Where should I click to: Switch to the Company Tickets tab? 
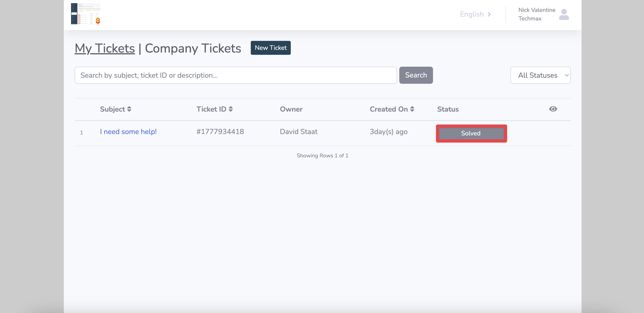click(193, 48)
